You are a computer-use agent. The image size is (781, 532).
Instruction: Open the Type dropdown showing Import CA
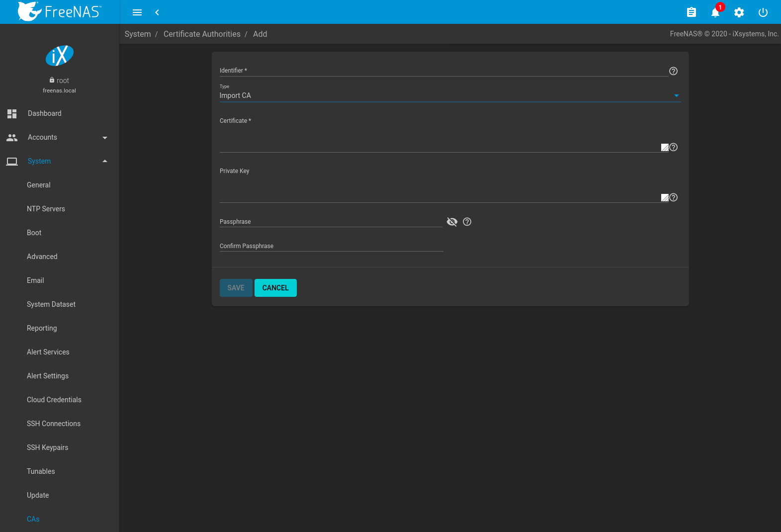tap(449, 95)
